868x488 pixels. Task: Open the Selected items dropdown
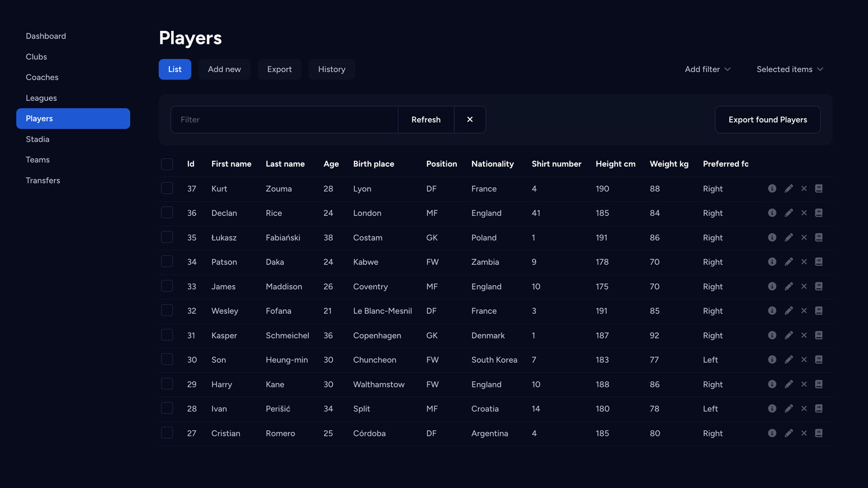[790, 69]
